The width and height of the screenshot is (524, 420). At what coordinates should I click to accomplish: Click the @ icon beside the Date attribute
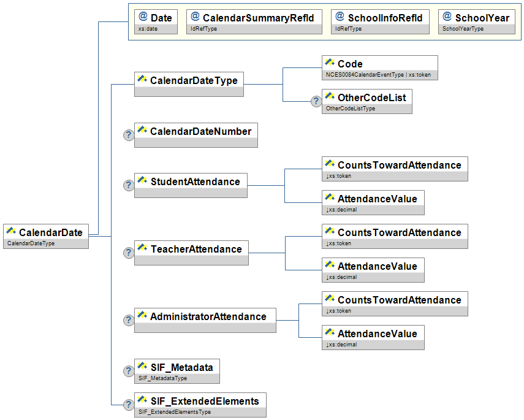pyautogui.click(x=143, y=17)
